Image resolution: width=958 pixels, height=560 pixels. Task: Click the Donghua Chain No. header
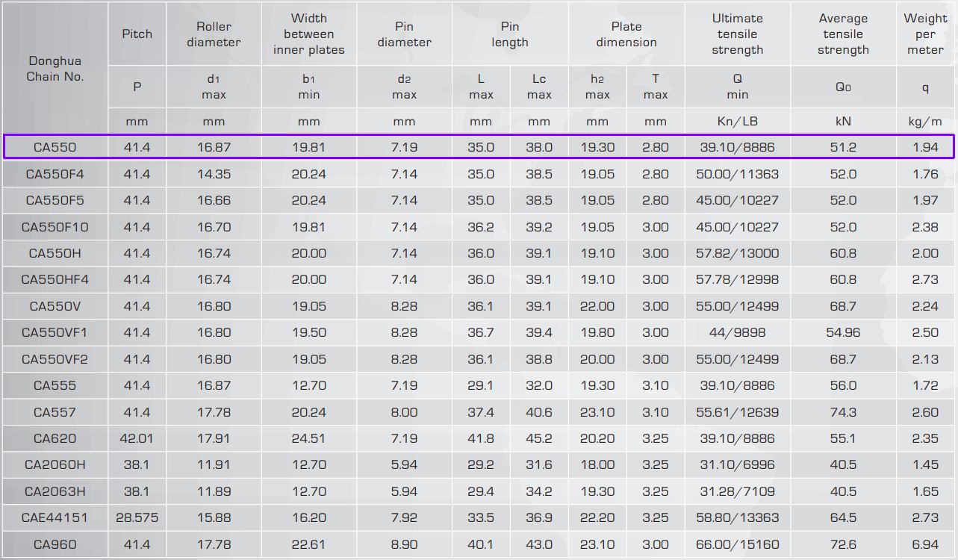(x=55, y=69)
